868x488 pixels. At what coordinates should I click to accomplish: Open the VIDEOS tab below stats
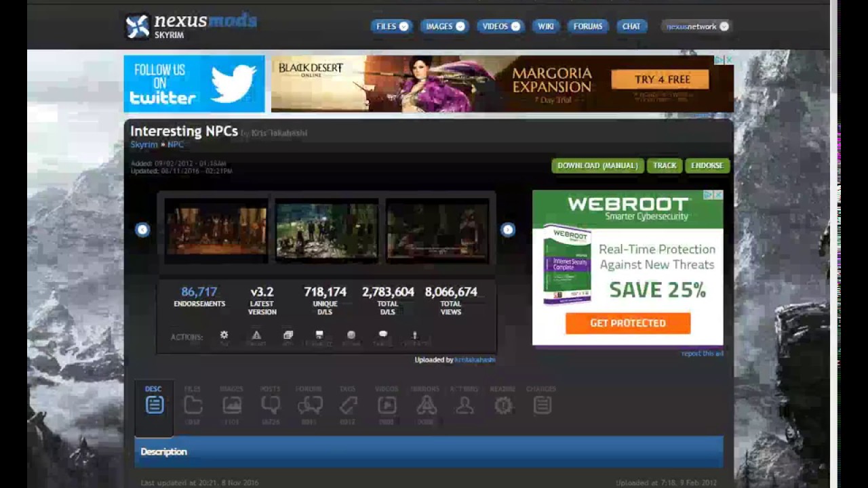[x=387, y=405]
